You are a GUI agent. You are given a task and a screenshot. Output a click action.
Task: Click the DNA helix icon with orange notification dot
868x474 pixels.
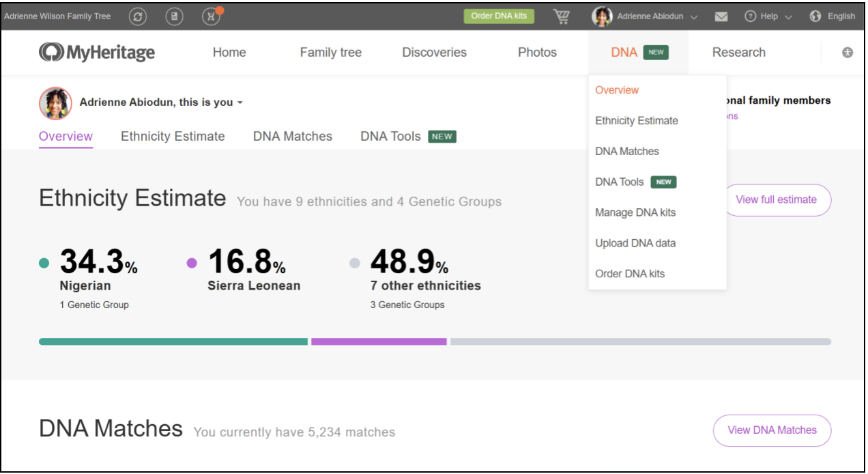212,16
